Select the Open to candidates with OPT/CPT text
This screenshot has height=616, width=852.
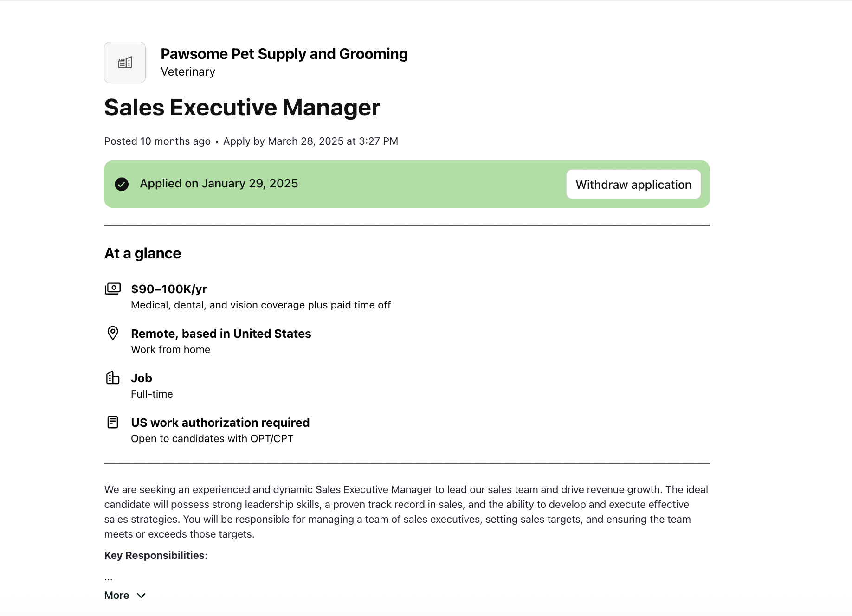[212, 438]
